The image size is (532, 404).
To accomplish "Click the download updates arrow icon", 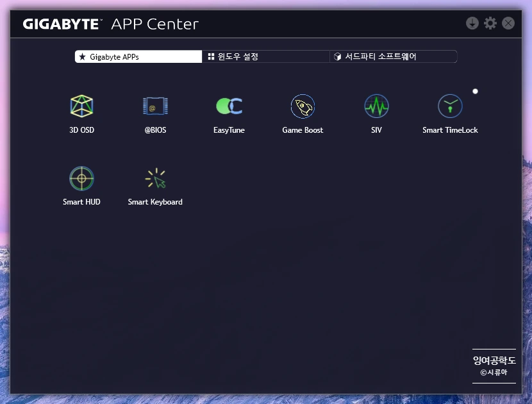I will coord(472,24).
